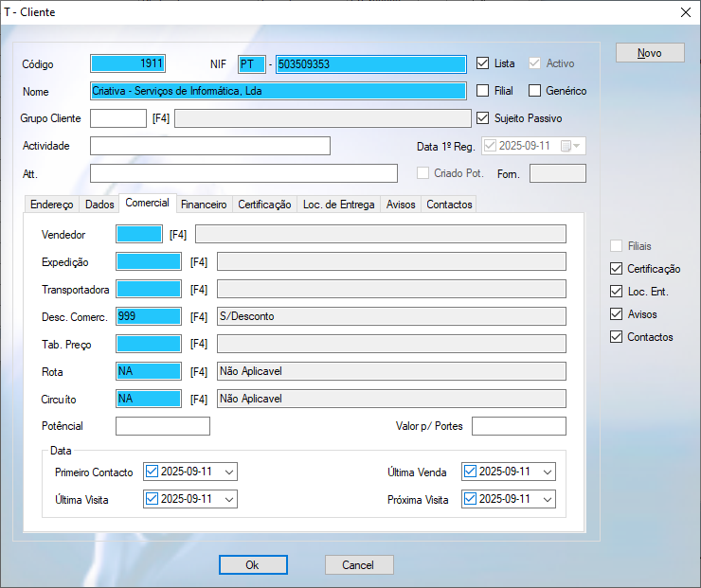Expand the Última Venda date picker

pos(547,472)
